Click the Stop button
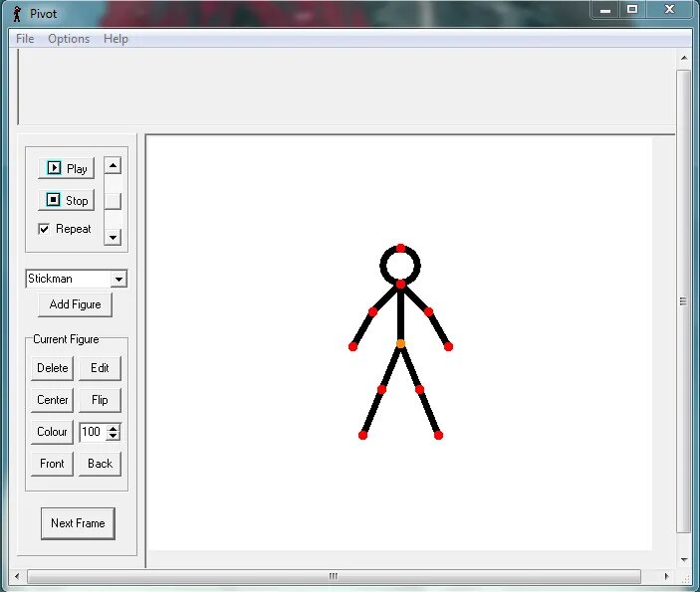Screen dimensions: 700x592 (x=66, y=200)
